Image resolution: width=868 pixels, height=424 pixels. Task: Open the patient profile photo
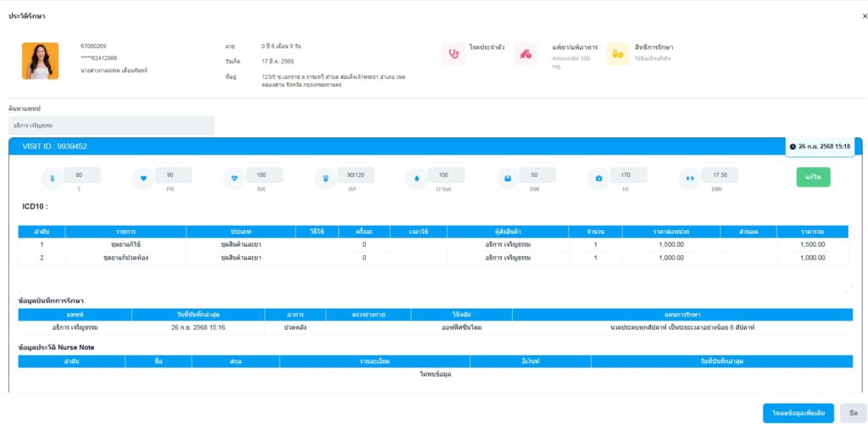point(41,61)
